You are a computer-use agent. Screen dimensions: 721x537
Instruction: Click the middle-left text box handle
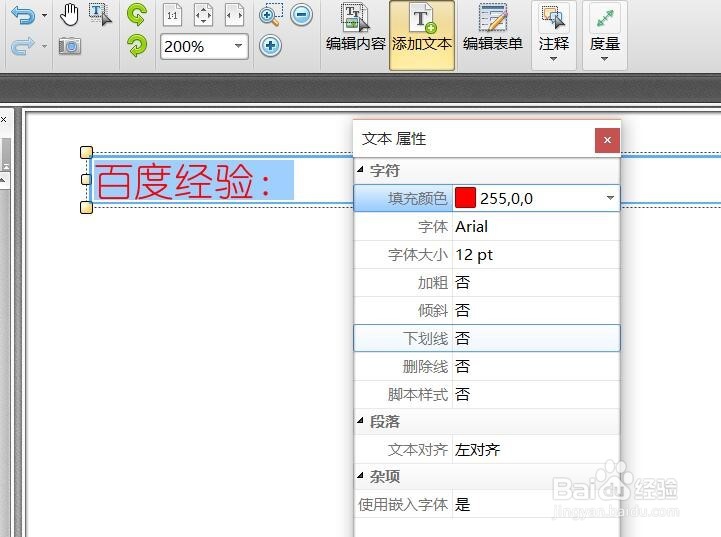coord(86,179)
